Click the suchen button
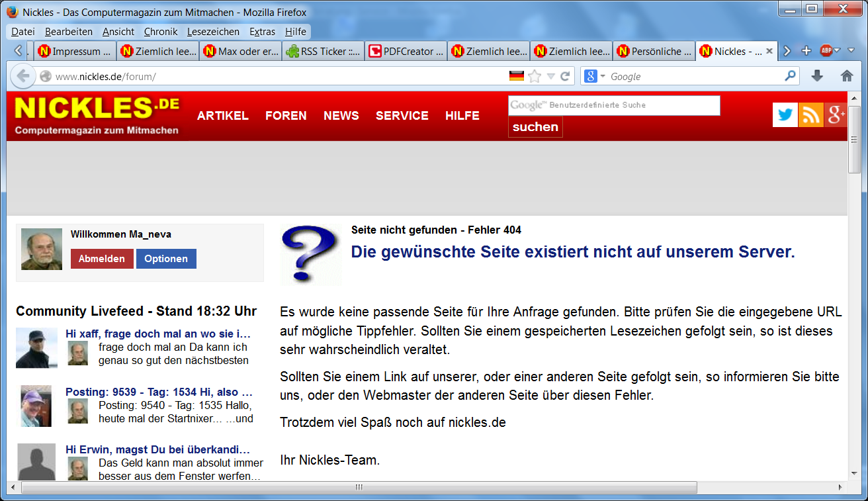 [x=535, y=127]
